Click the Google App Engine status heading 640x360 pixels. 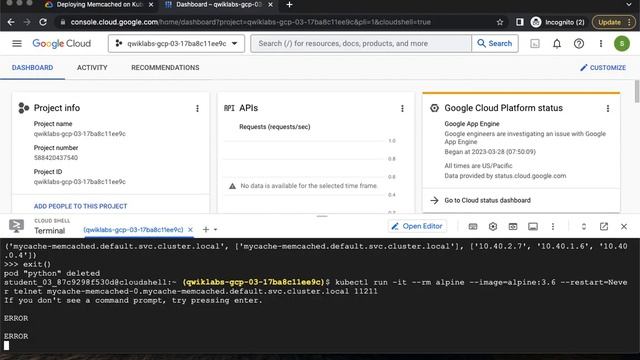[472, 124]
